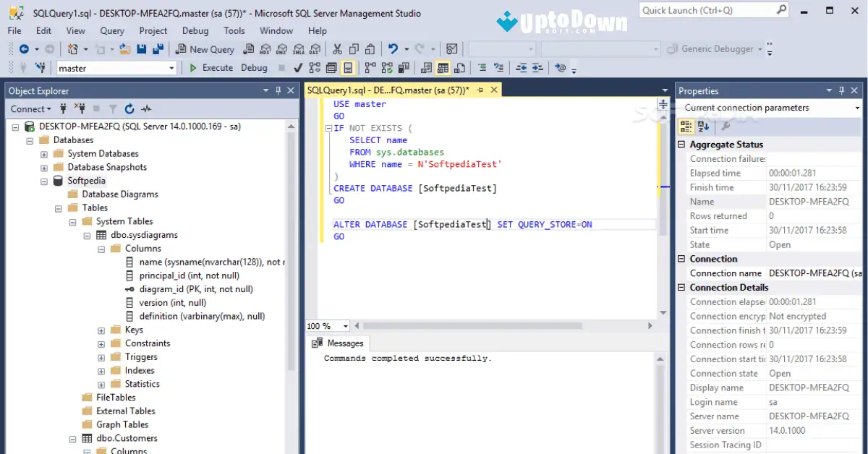Parse the query using the checkmark icon
Screen dimensions: 868x454
298,67
